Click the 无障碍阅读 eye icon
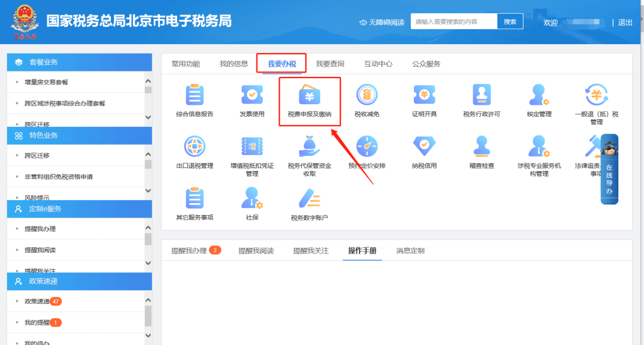 tap(363, 22)
